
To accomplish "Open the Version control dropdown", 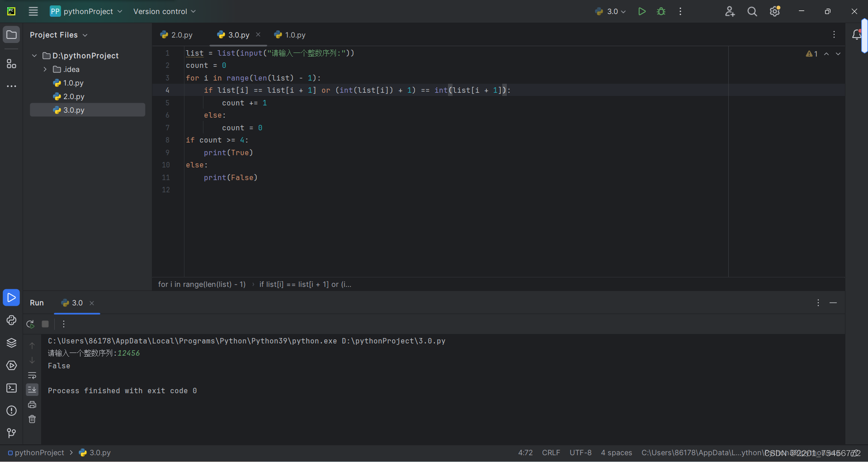I will click(x=165, y=11).
